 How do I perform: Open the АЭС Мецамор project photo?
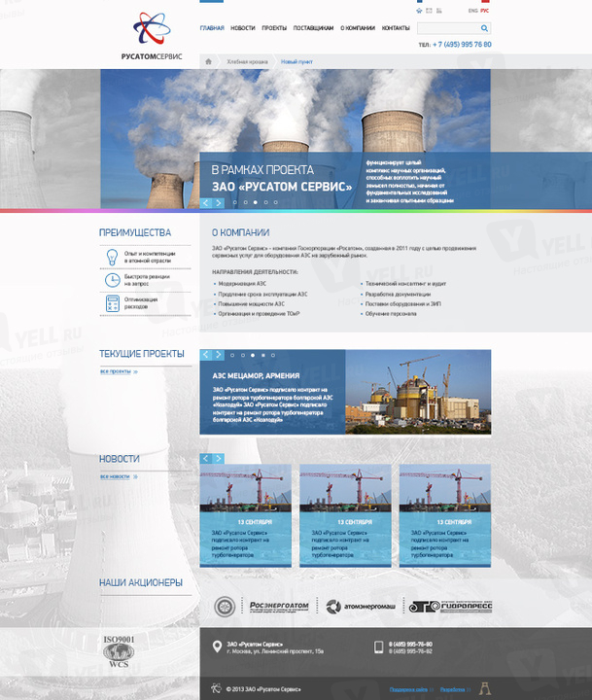tap(418, 392)
